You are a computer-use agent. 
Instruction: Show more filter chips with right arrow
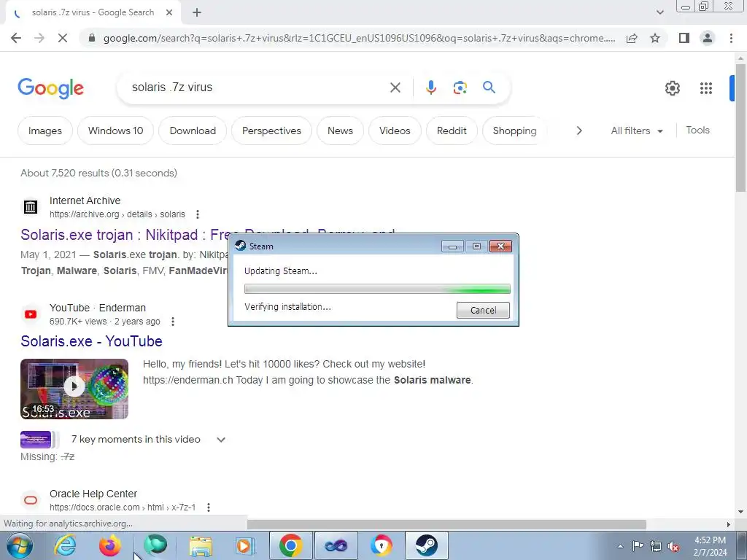pos(578,131)
